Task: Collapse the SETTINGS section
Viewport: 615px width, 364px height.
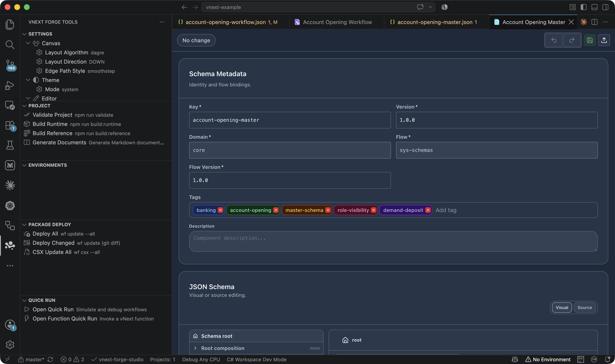Action: click(x=24, y=34)
